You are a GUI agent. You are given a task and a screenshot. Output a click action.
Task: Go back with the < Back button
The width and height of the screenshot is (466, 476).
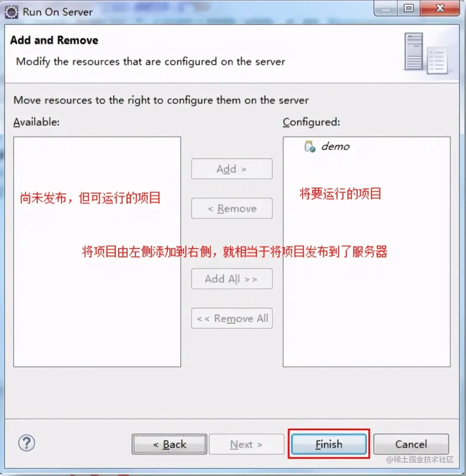tap(170, 444)
